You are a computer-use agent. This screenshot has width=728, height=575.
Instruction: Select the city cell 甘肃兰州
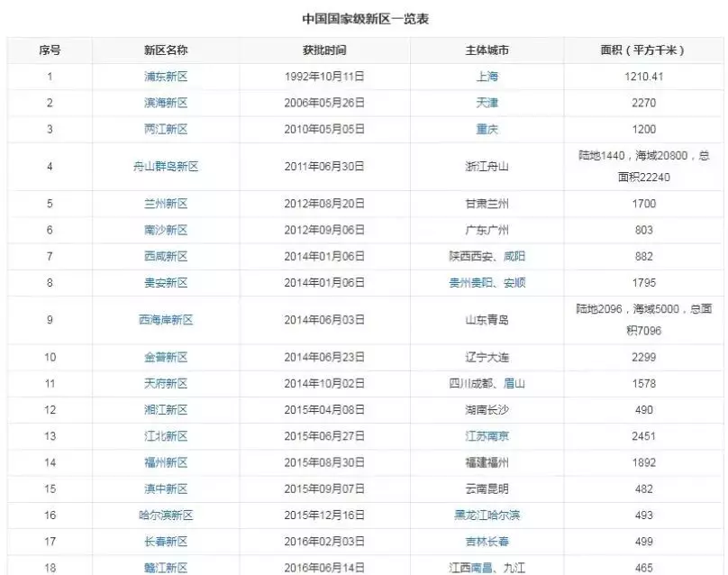[x=487, y=204]
